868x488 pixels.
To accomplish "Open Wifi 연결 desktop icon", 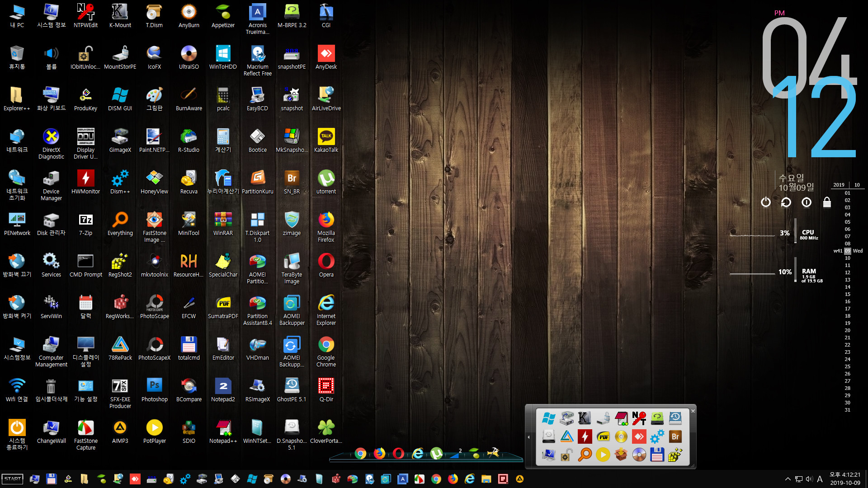I will (17, 390).
